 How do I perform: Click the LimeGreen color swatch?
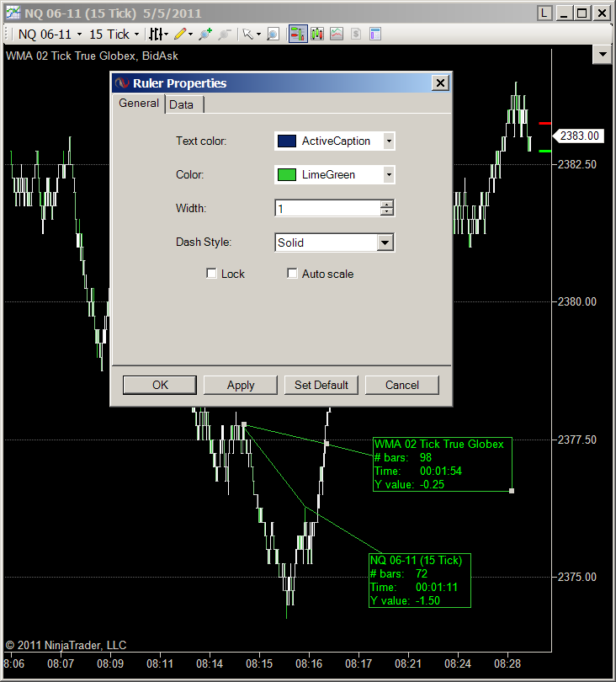coord(287,174)
